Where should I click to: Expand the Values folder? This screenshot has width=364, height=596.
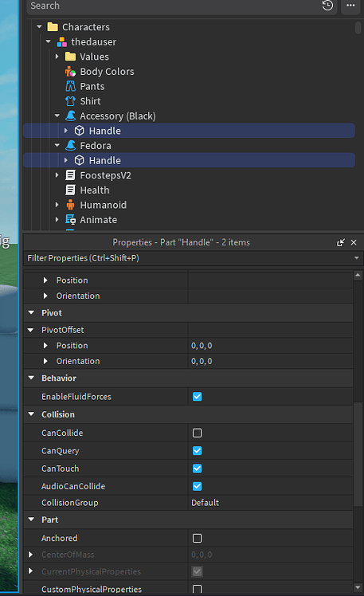pos(57,57)
